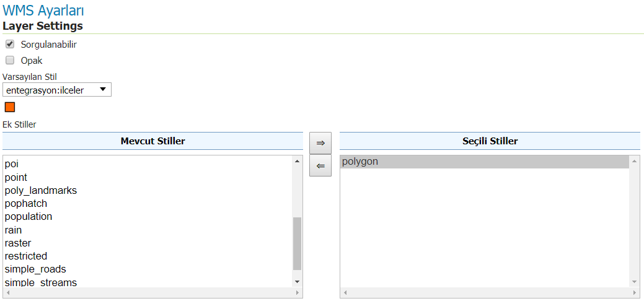Click Seçili Stiller horizontal scroll left arrow

click(x=345, y=293)
